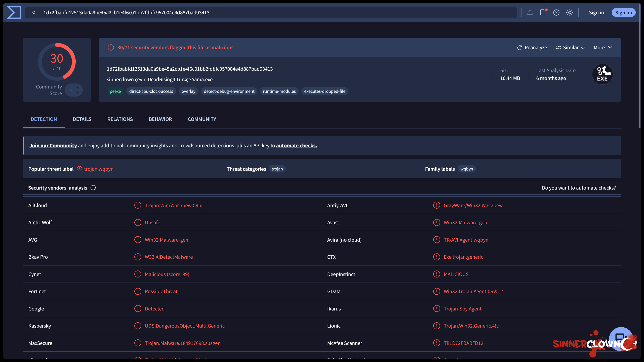This screenshot has height=362, width=644.
Task: Open the RELATIONS tab
Action: (120, 119)
